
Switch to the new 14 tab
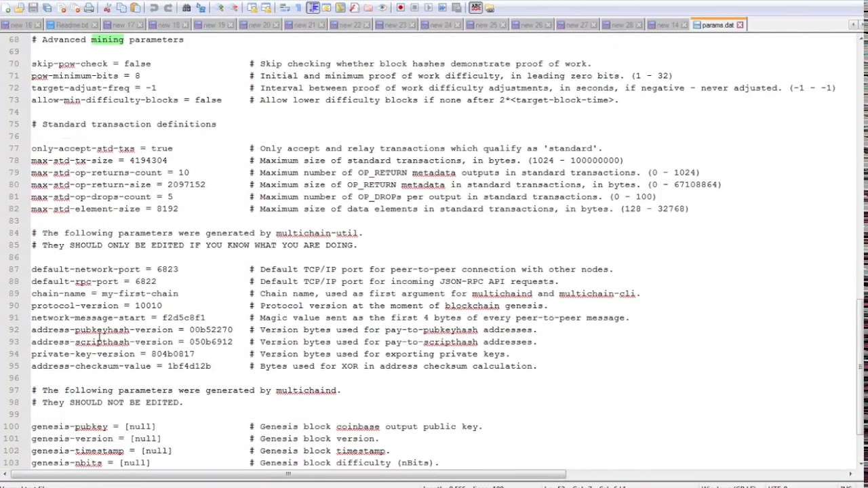point(667,25)
